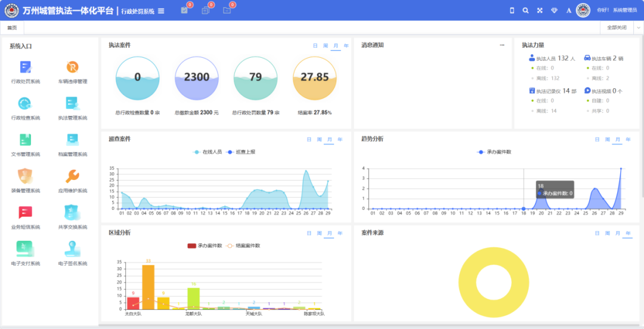Open the 电子签名系统 stamp icon
The image size is (644, 329).
click(72, 249)
